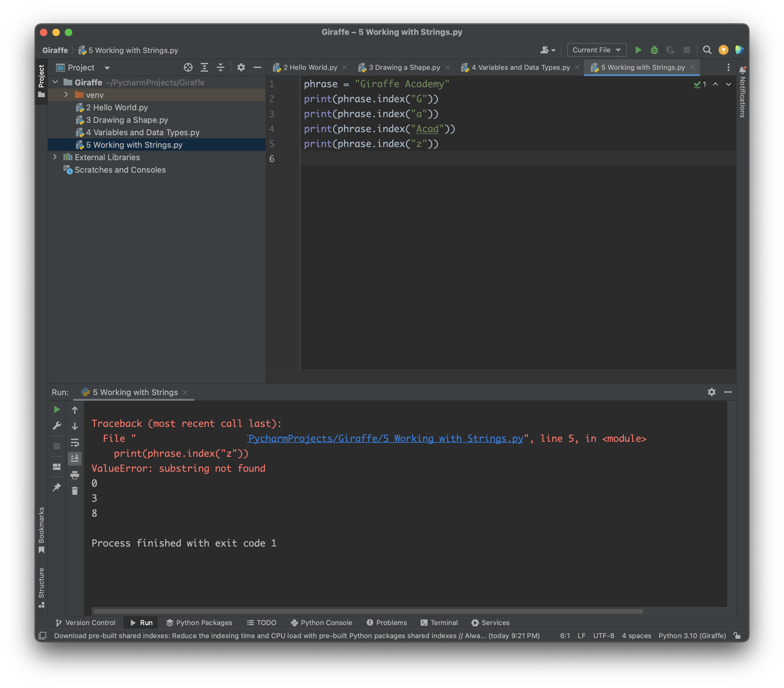The width and height of the screenshot is (784, 688).
Task: Toggle soft-wrap in the run console
Action: point(75,443)
